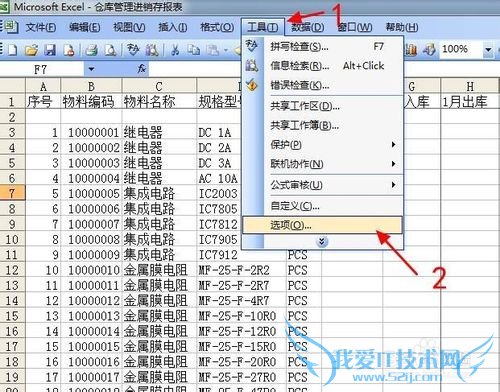Image resolution: width=500 pixels, height=392 pixels.
Task: Click the Drawing toolbar icon beside zoom box
Action: tap(429, 50)
